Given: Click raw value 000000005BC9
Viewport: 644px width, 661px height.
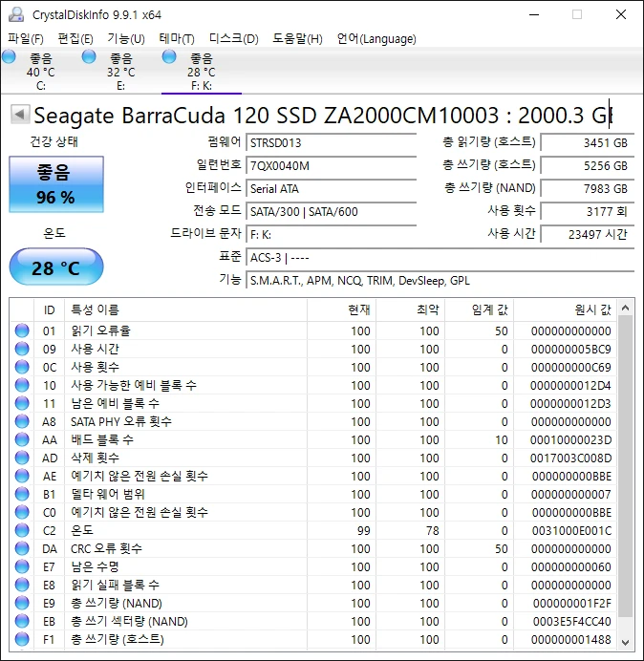Looking at the screenshot, I should (571, 350).
